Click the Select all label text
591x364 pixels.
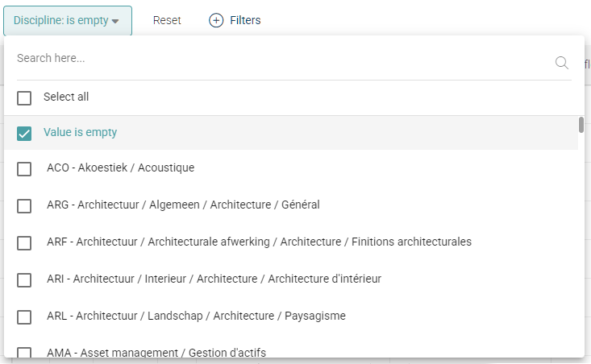[x=66, y=97]
